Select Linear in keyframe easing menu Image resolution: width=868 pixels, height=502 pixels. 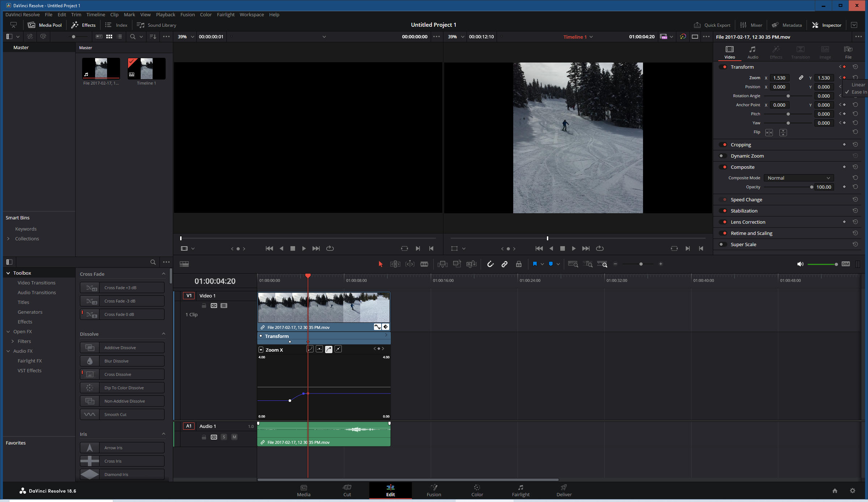(x=858, y=85)
